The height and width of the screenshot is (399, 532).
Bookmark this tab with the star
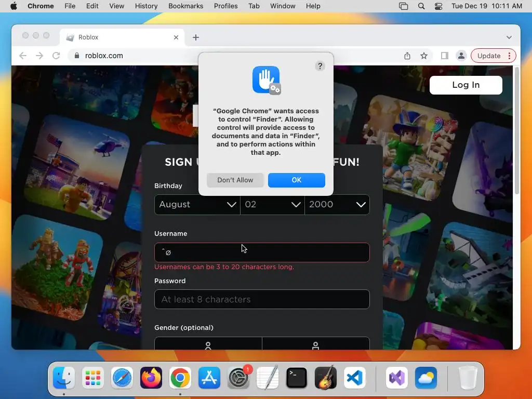point(424,56)
